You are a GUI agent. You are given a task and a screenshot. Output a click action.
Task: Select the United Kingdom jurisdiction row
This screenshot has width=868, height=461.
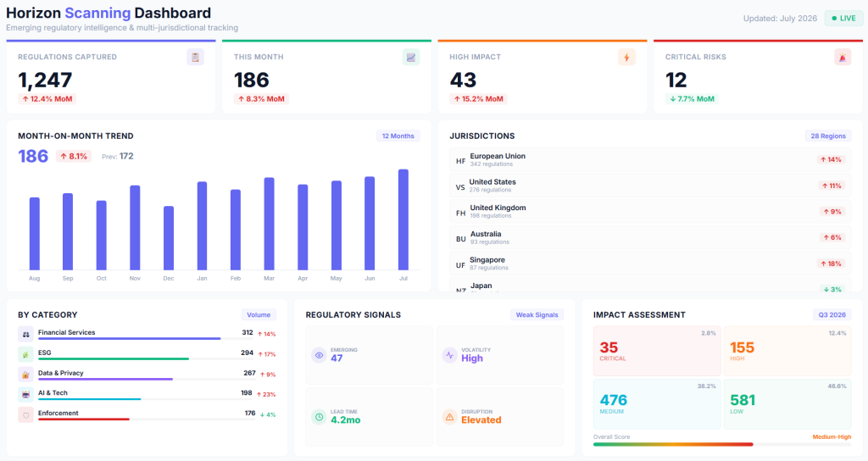(x=650, y=212)
